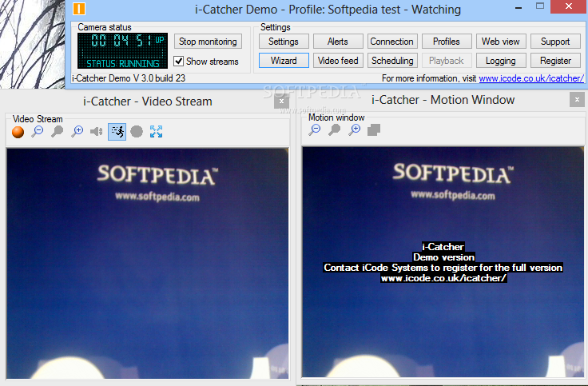Launch the setup Wizard
The height and width of the screenshot is (386, 588).
[284, 61]
